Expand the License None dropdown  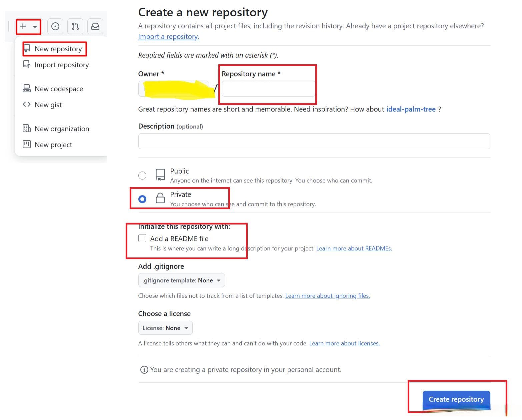tap(165, 328)
